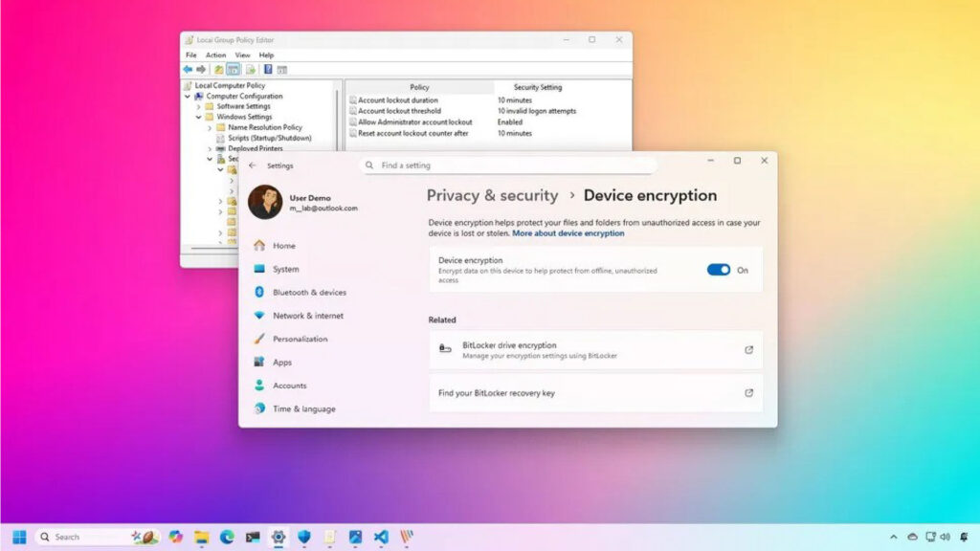Expand the Software Settings tree node

199,107
